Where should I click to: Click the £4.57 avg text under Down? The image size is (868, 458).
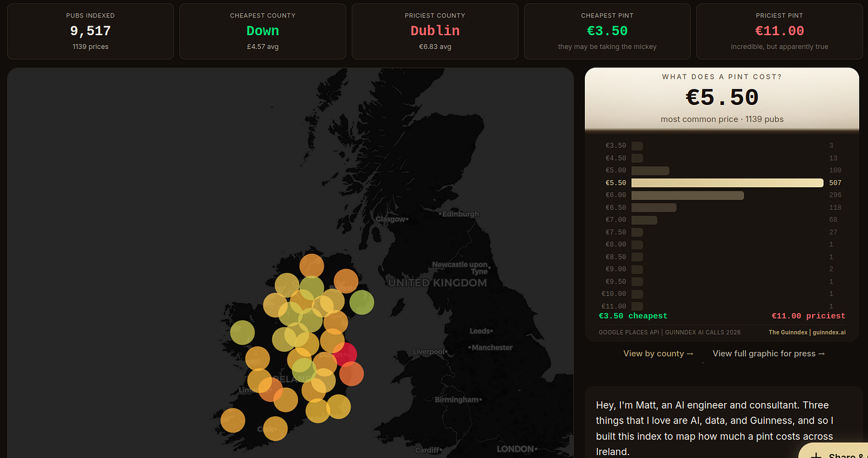click(263, 47)
